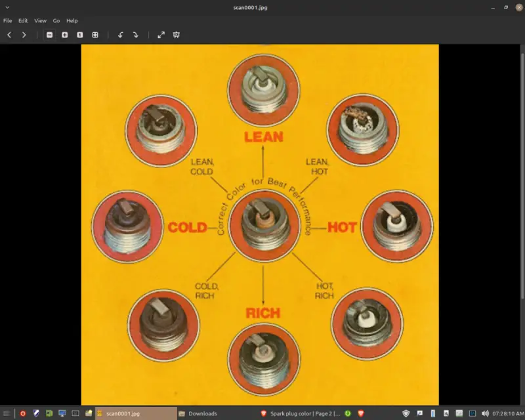Open the Go menu
The width and height of the screenshot is (525, 420).
coord(56,21)
